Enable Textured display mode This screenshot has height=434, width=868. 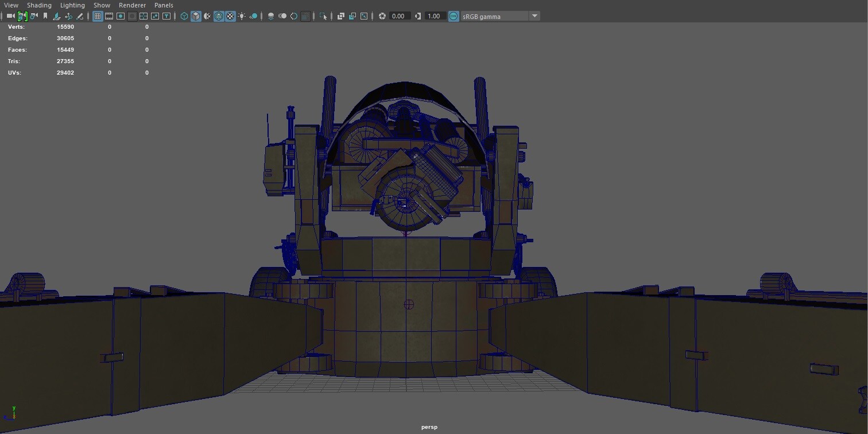coord(230,16)
